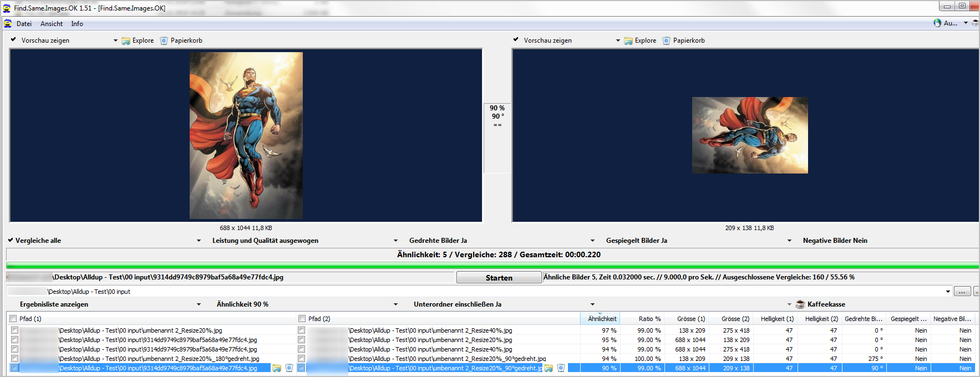The width and height of the screenshot is (980, 377).
Task: Click the Grösse (2) column header
Action: (731, 319)
